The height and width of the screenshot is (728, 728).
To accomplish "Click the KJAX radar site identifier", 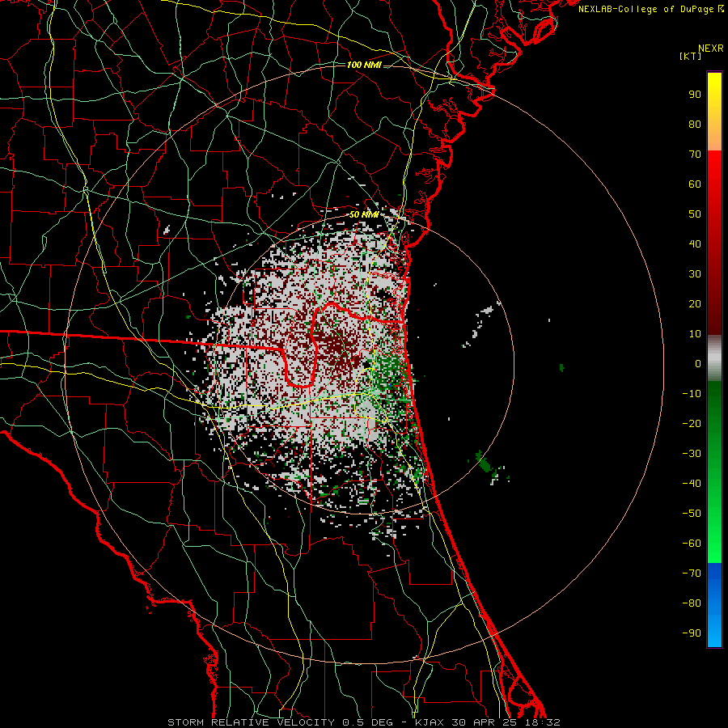I will (x=429, y=722).
